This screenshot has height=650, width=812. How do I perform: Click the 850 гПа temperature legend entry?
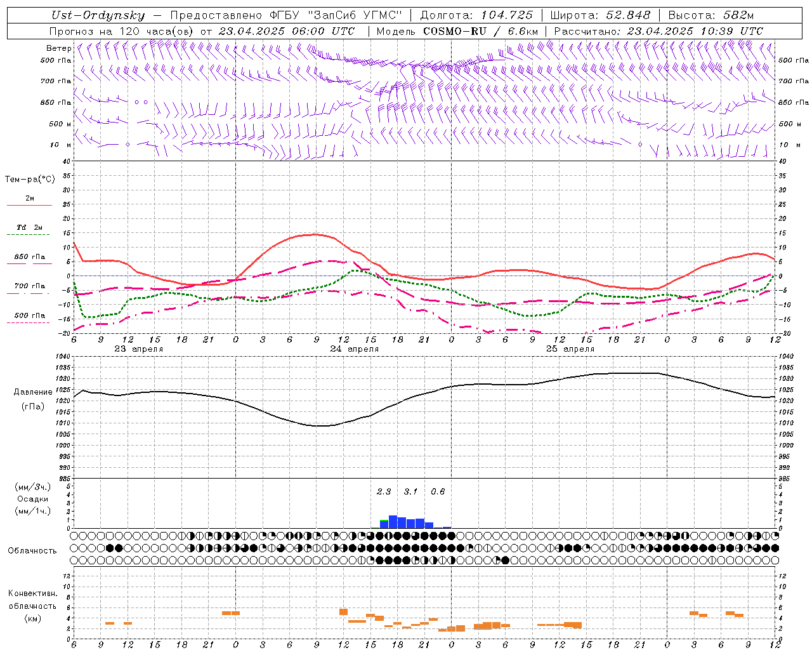30,257
